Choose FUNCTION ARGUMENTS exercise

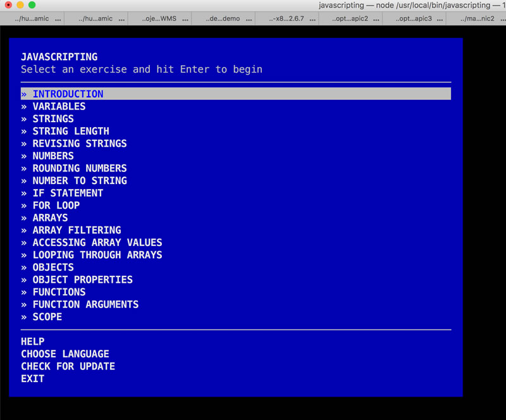tap(85, 304)
